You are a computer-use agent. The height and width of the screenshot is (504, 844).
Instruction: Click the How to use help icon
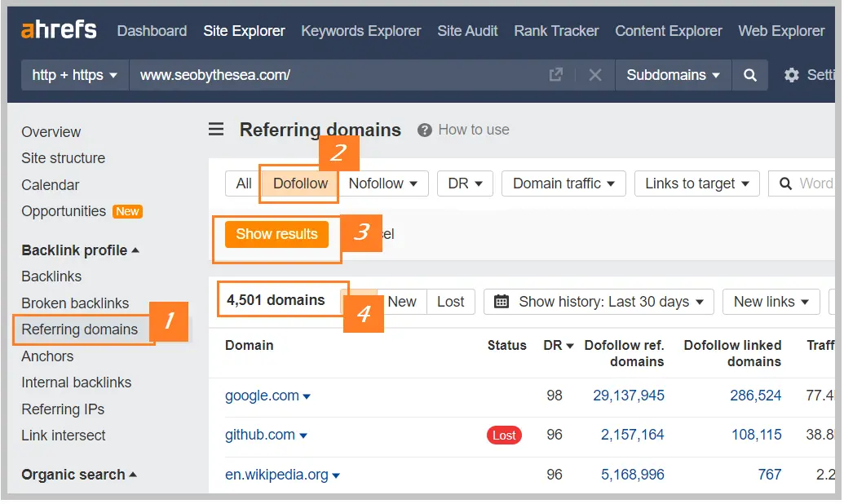click(425, 130)
